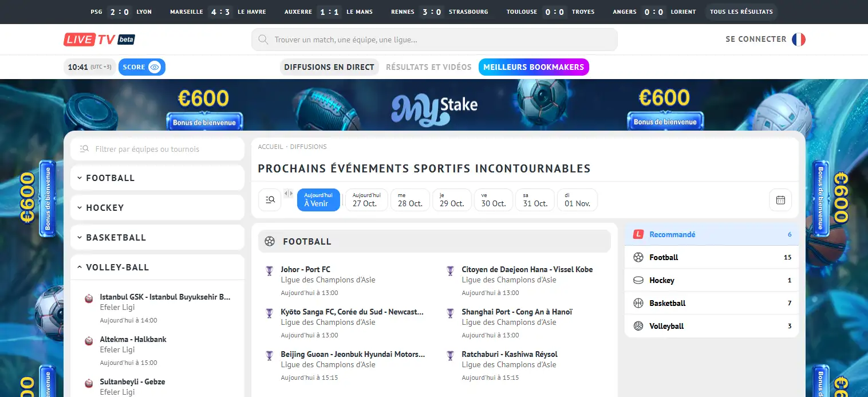The image size is (868, 397).
Task: Click the PSG 2:0 Lyon score
Action: pos(121,12)
